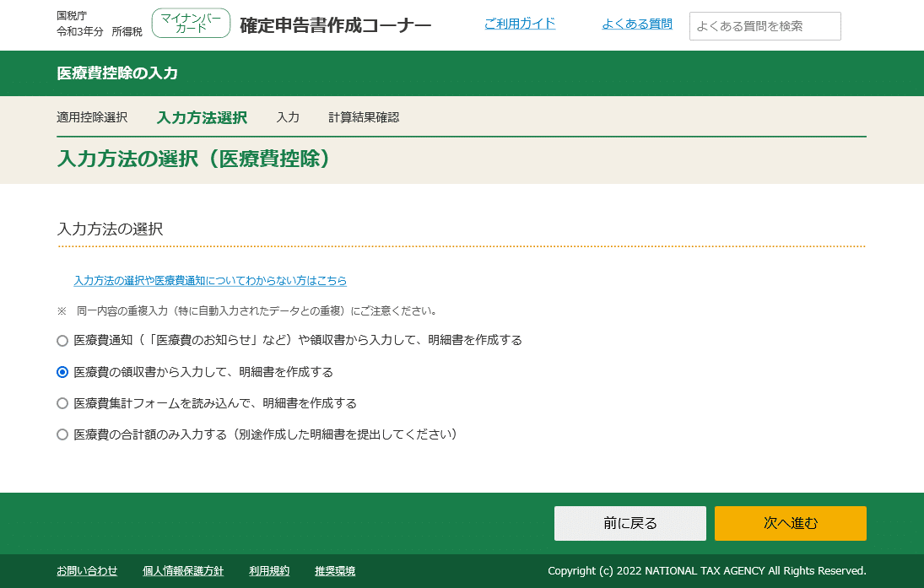This screenshot has height=588, width=924.
Task: Go to the 入力 step
Action: tap(289, 117)
